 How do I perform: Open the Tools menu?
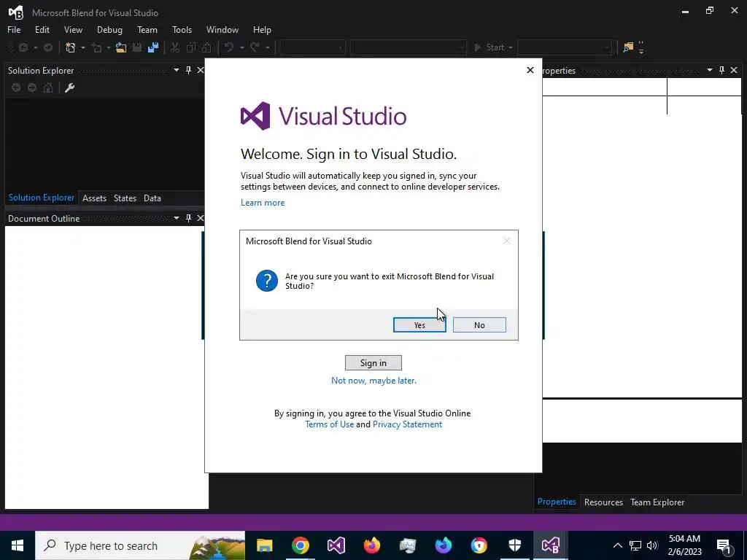tap(182, 29)
